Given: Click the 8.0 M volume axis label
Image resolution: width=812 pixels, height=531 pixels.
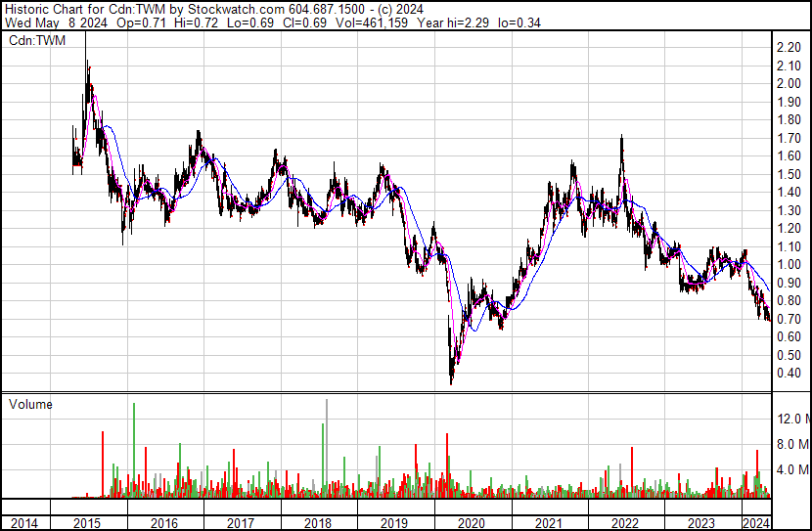Looking at the screenshot, I should pyautogui.click(x=792, y=445).
